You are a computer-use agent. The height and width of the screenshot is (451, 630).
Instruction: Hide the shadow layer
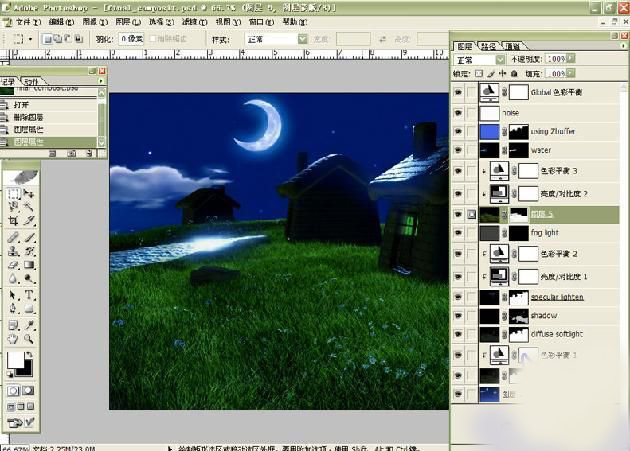coord(458,316)
